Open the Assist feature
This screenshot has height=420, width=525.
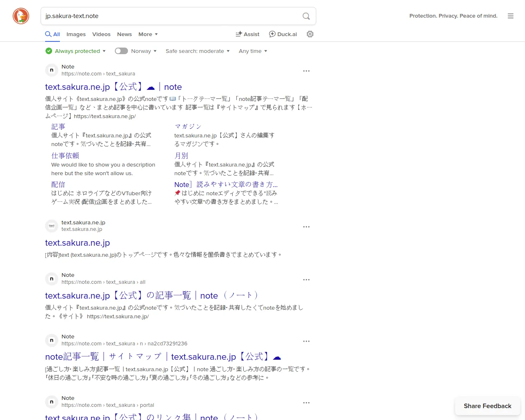247,34
